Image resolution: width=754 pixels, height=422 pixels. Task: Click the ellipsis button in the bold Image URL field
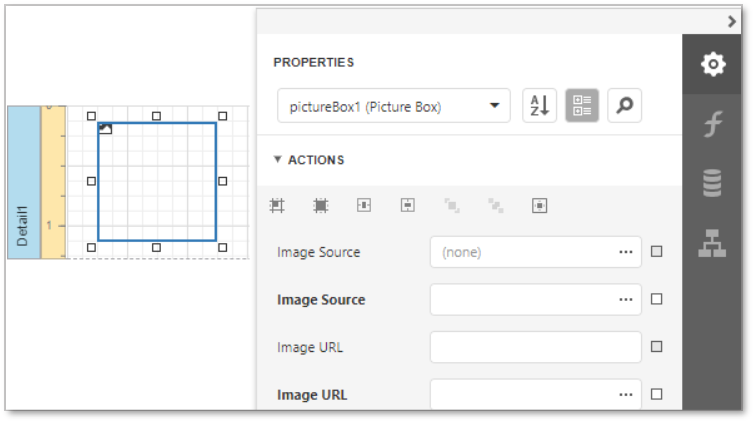[626, 395]
